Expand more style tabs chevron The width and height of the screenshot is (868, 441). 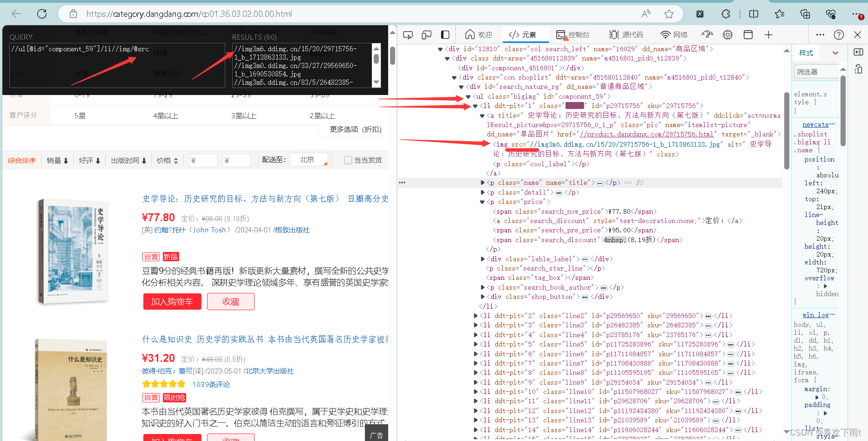[835, 53]
